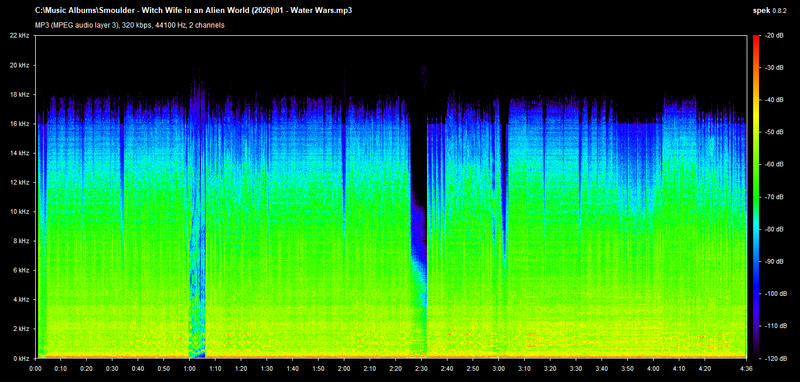Click the 0:00 start time label

click(35, 368)
